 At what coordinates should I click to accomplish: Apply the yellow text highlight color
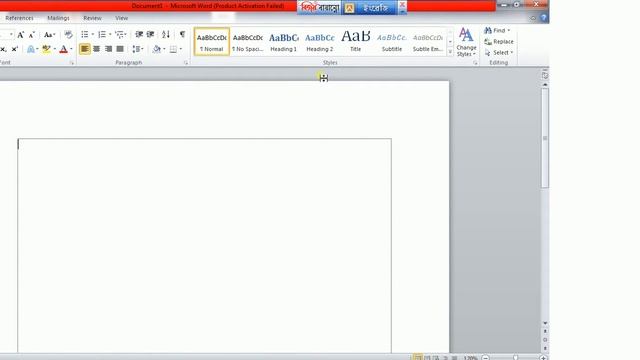pos(46,49)
